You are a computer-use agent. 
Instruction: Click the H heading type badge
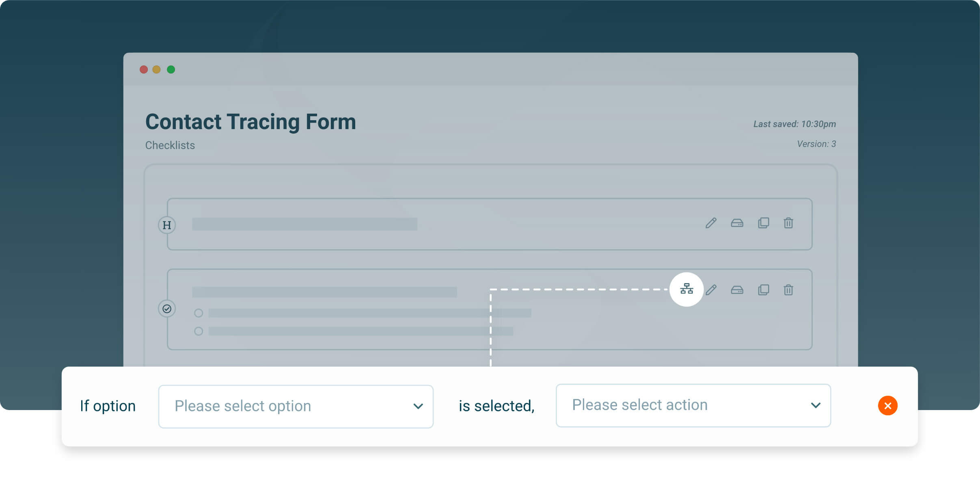click(167, 225)
